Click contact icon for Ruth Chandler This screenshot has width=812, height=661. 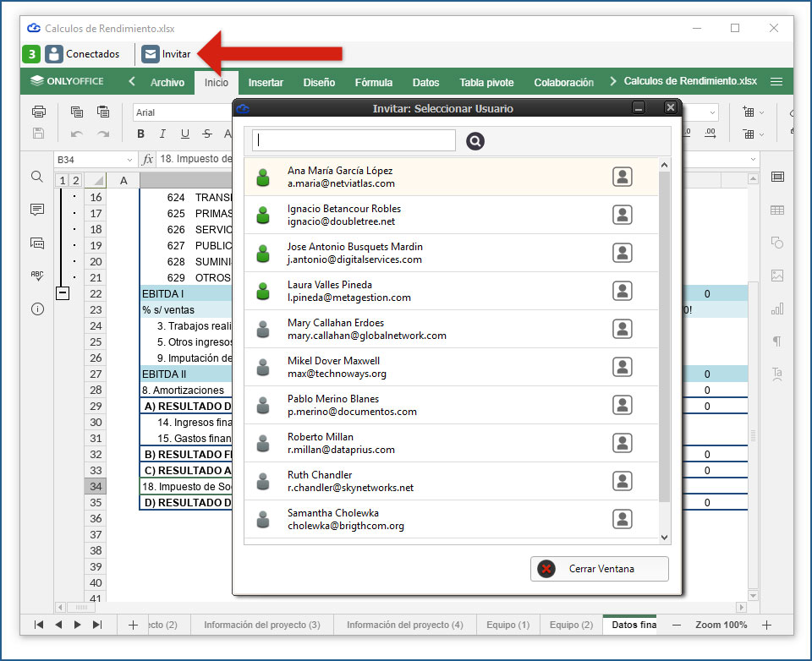pyautogui.click(x=622, y=481)
